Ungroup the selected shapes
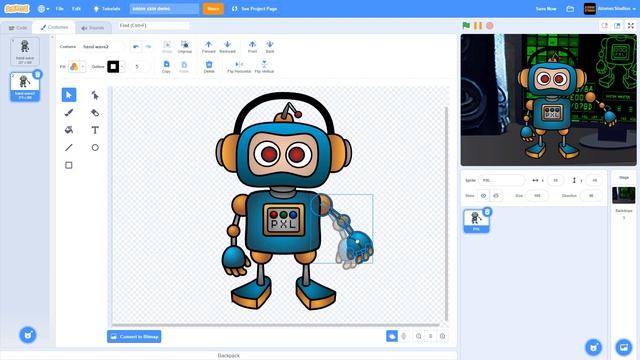The image size is (640, 360). tap(184, 47)
